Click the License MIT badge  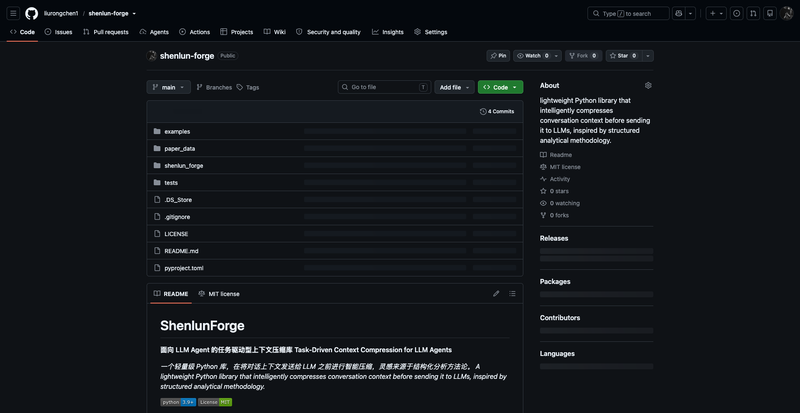(x=215, y=402)
